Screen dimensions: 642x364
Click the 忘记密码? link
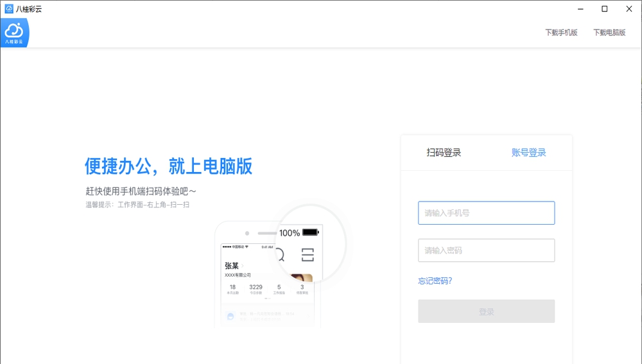click(435, 281)
